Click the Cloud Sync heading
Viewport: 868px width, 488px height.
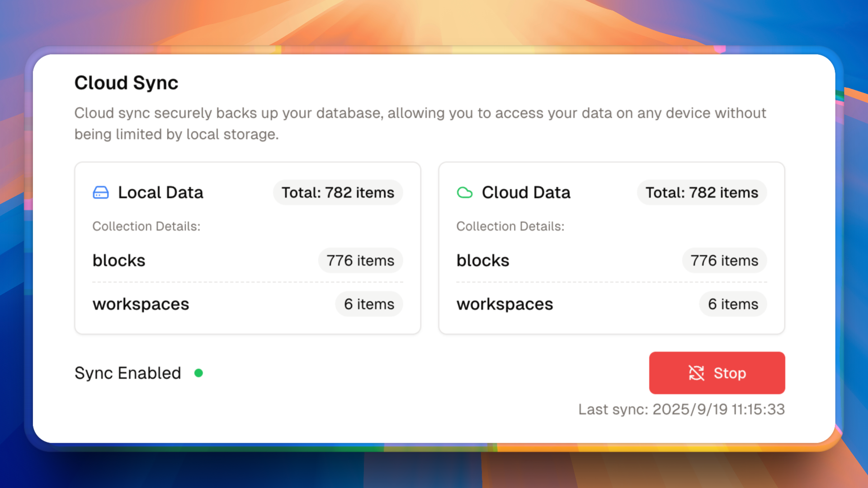coord(126,83)
